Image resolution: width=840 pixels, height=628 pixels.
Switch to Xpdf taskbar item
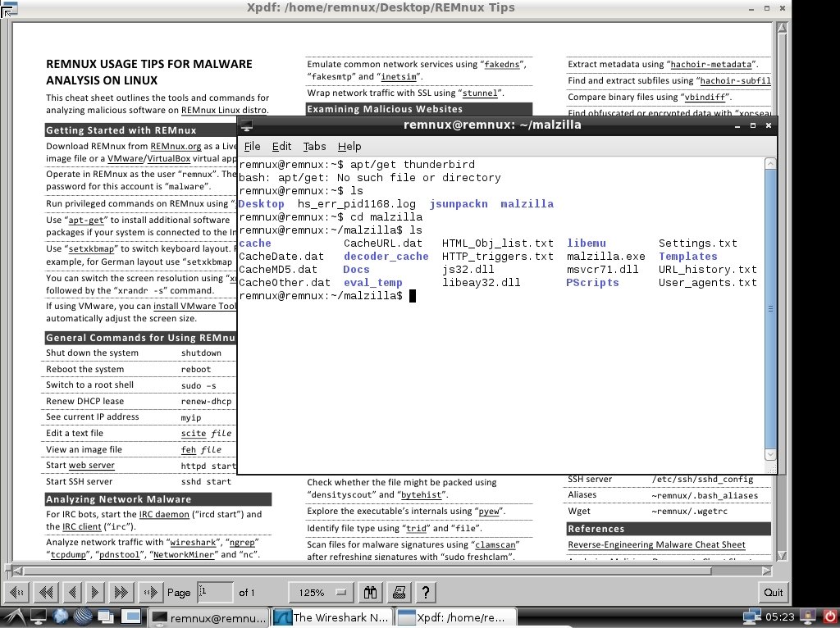click(x=456, y=617)
